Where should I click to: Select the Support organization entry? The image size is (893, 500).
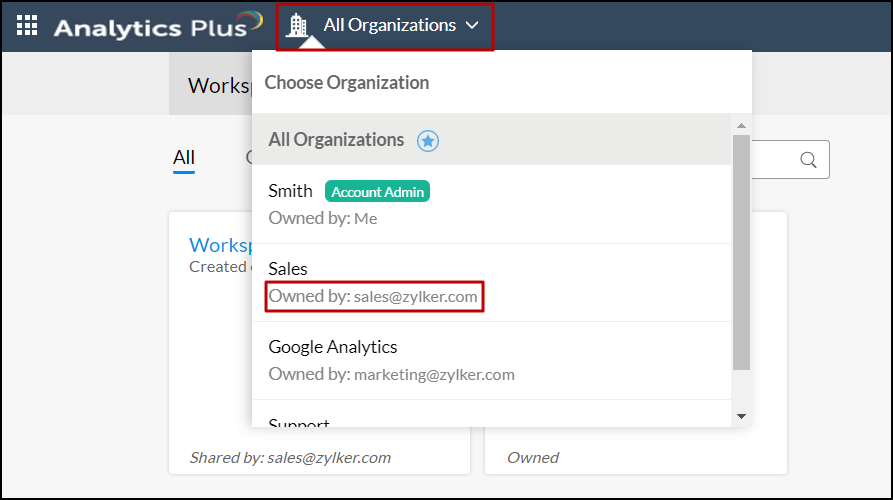299,423
